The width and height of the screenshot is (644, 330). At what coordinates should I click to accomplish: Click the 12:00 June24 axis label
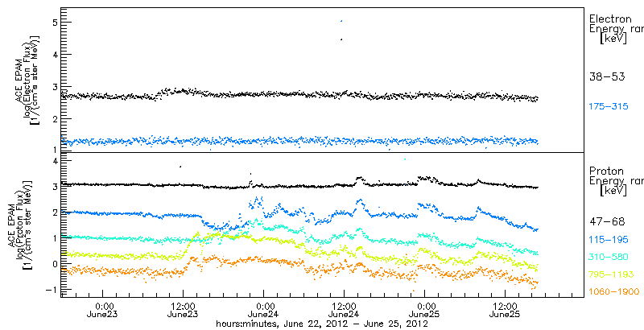tap(344, 311)
